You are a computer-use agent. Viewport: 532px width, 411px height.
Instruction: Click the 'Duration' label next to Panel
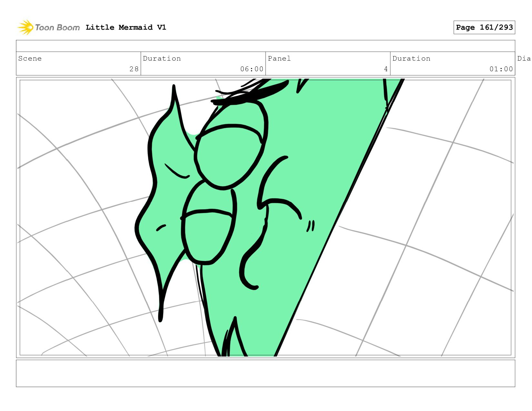point(411,58)
